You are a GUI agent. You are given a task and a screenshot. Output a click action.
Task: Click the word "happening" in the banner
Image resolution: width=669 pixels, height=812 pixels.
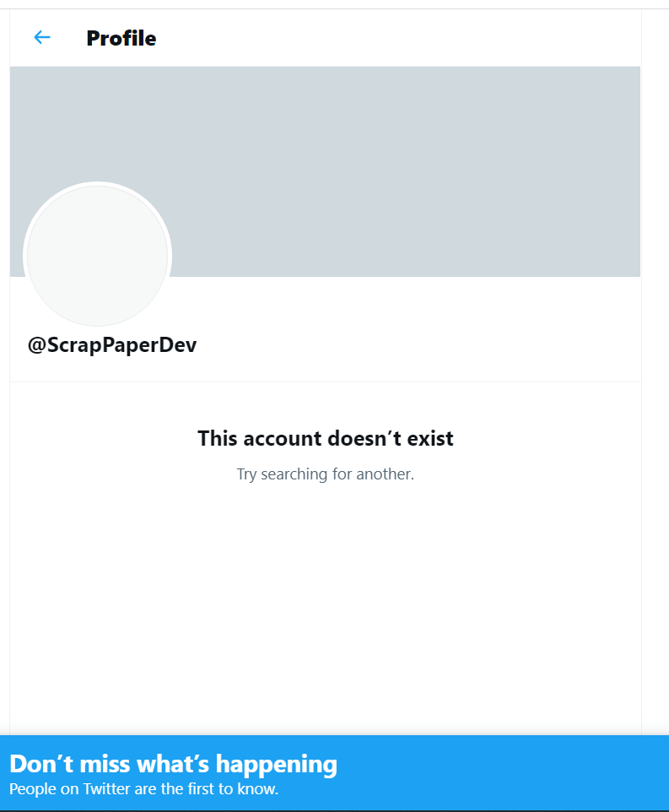pos(277,765)
